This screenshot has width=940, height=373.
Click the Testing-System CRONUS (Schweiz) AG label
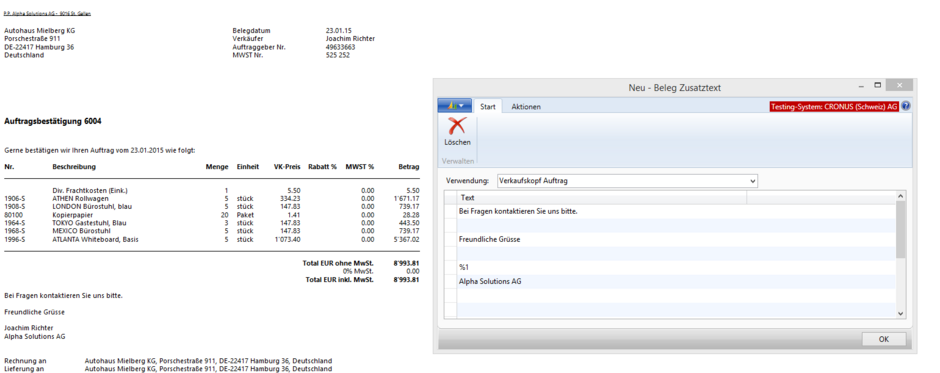834,106
